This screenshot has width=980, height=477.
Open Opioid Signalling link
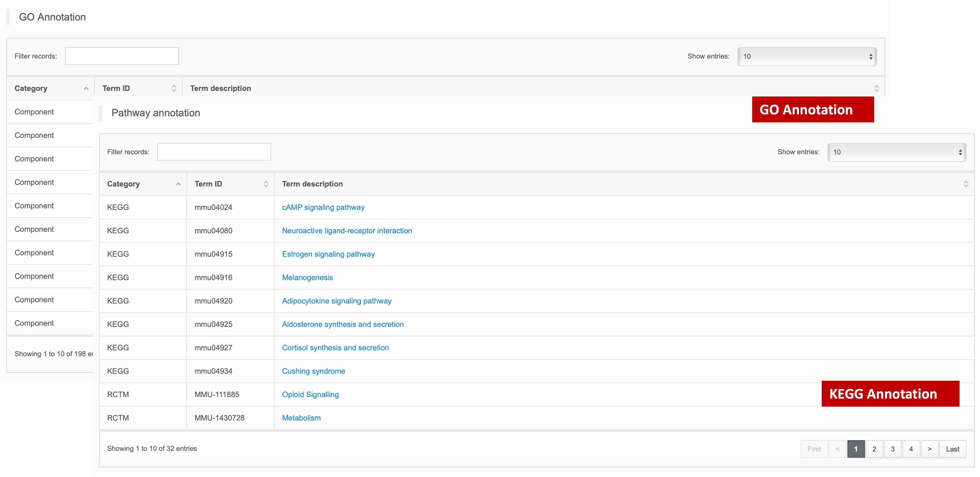[310, 394]
